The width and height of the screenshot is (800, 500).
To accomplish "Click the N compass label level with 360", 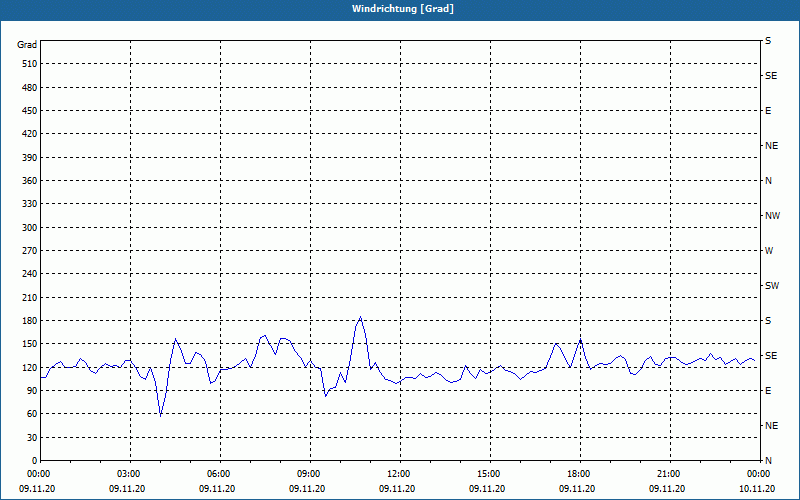I will 768,181.
